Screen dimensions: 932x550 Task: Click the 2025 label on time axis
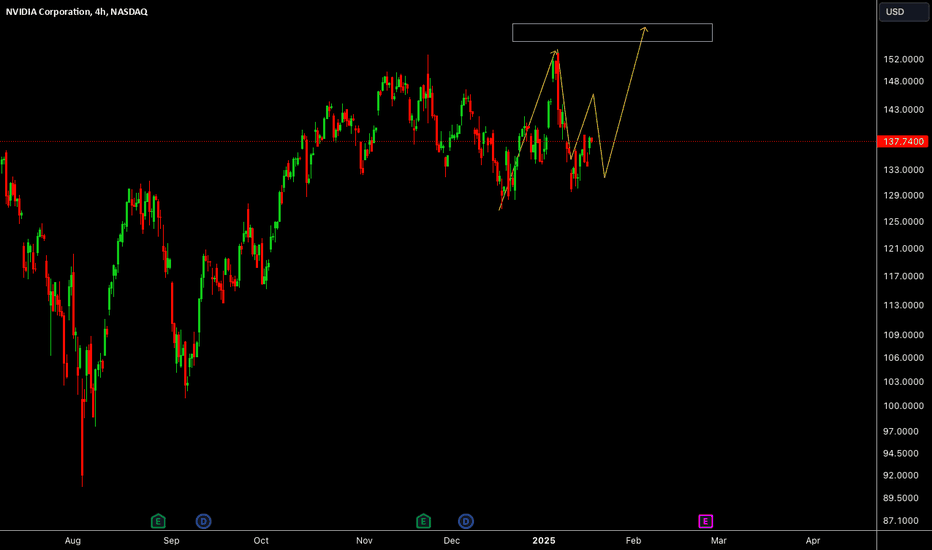pos(544,540)
